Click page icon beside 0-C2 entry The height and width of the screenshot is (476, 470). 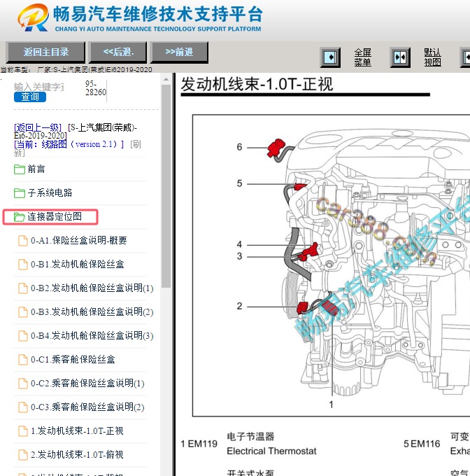23,384
